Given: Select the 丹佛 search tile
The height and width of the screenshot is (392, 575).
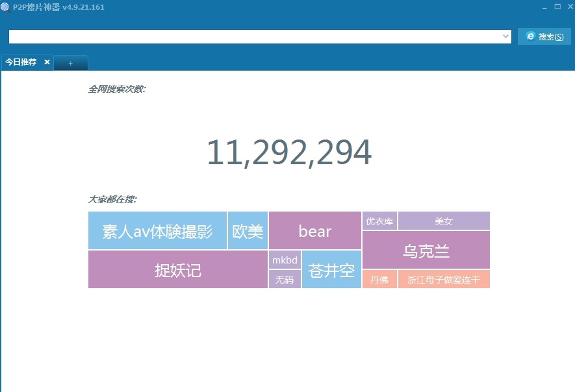Looking at the screenshot, I should (x=379, y=279).
